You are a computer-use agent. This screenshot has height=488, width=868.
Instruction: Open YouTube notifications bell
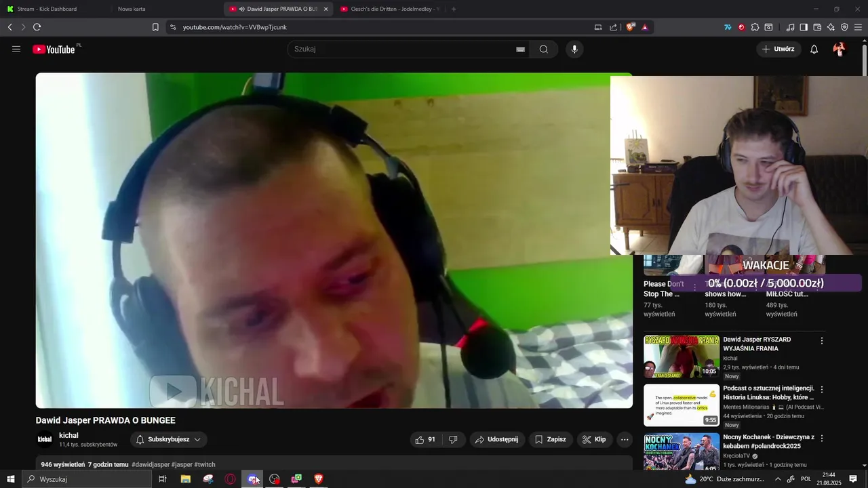click(x=814, y=49)
